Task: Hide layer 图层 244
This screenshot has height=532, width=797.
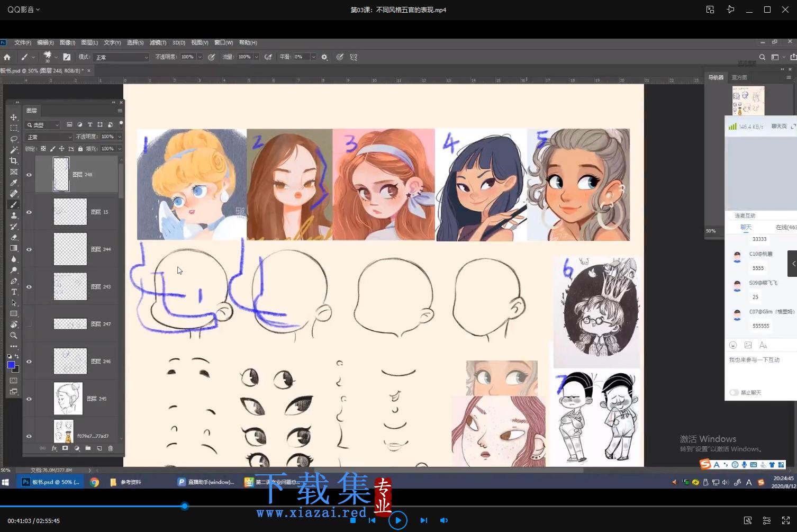Action: point(29,249)
